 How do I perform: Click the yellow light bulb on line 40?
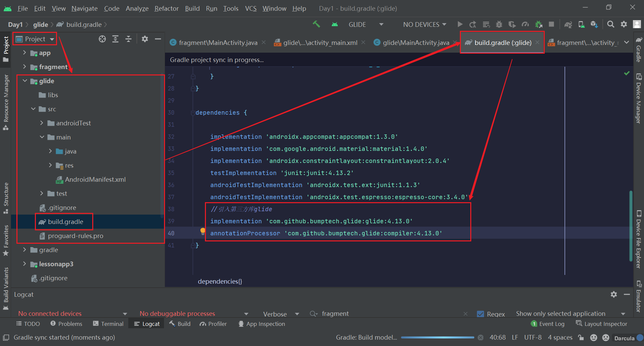pyautogui.click(x=203, y=231)
